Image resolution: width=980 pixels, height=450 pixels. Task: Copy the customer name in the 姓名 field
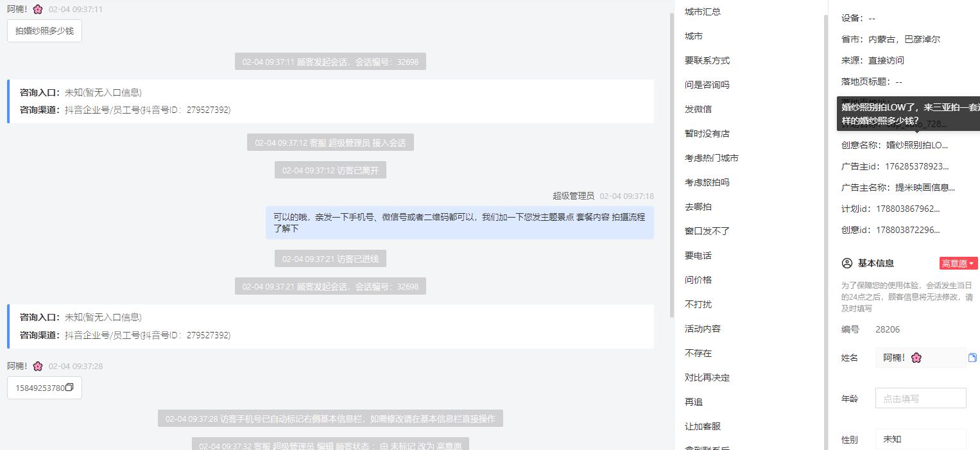[x=972, y=358]
